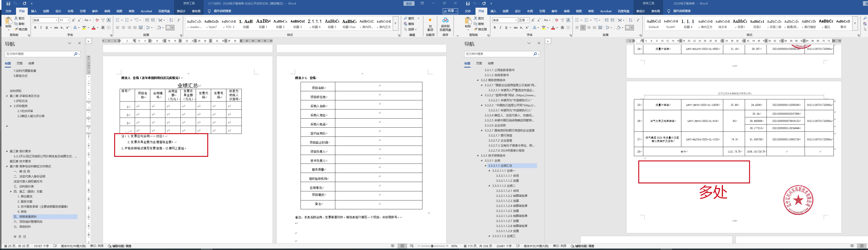Toggle italic formatting in right Word window
This screenshot has height=250, width=868.
[500, 28]
